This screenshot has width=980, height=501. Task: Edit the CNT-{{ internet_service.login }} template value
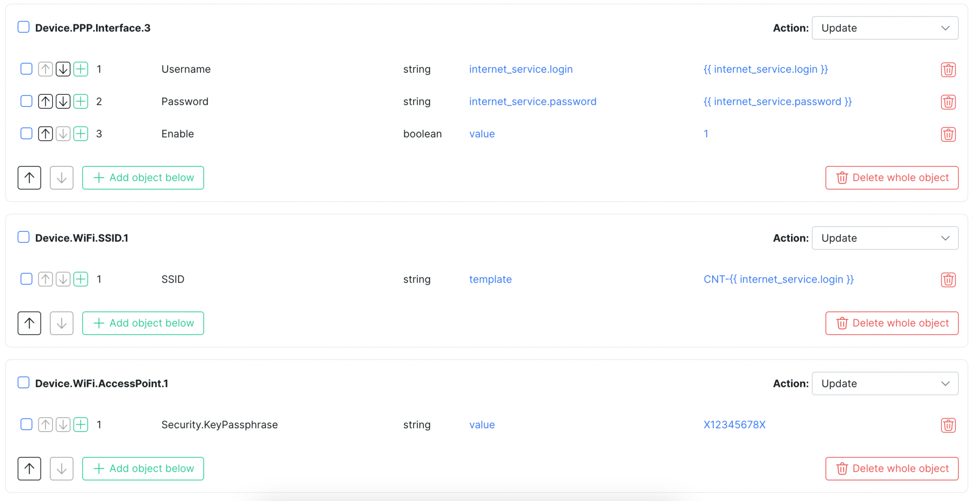[x=778, y=279]
